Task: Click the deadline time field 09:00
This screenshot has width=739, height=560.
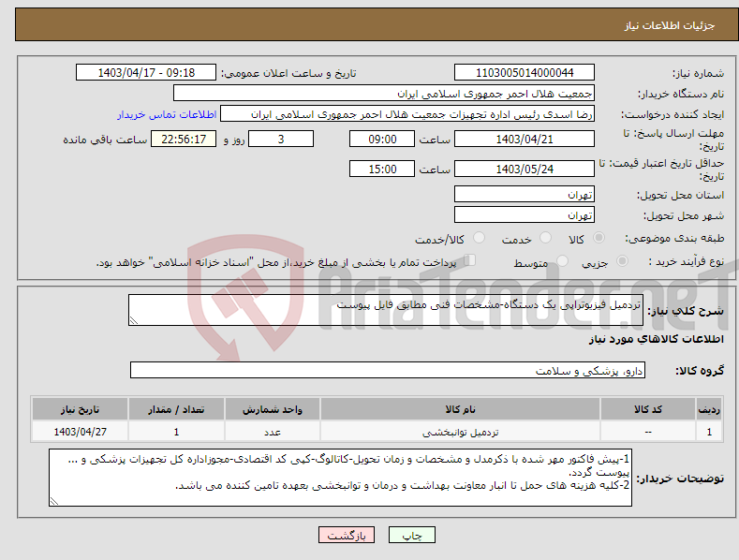Action: pos(382,139)
